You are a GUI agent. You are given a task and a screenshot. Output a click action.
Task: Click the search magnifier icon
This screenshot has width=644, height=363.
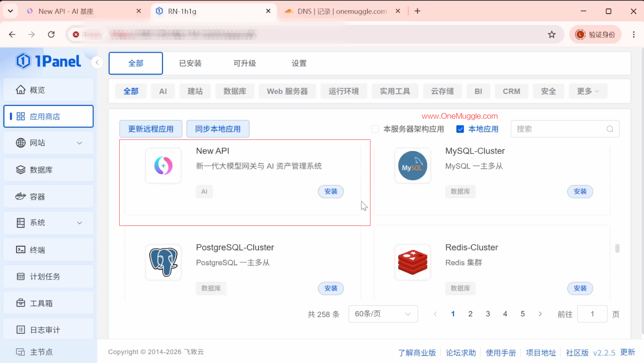click(610, 129)
